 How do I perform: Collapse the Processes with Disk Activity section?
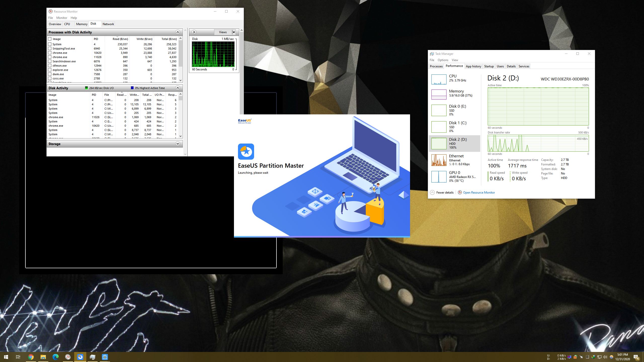(178, 32)
